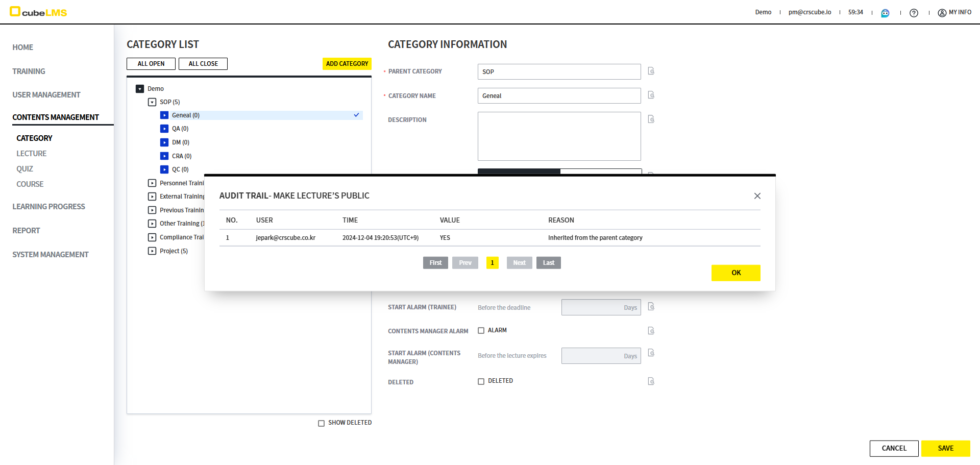This screenshot has width=980, height=465.
Task: Open audit trail for Start Alarm (Trainee)
Action: coord(651,306)
